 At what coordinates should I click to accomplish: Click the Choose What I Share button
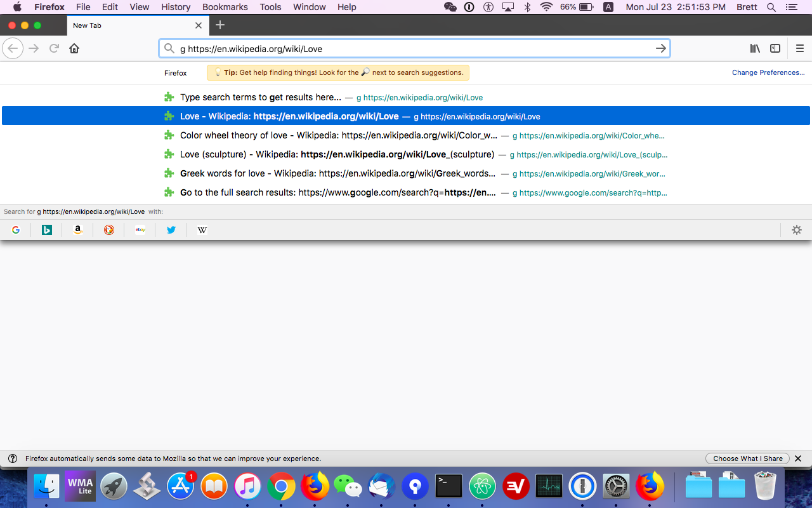coord(747,458)
